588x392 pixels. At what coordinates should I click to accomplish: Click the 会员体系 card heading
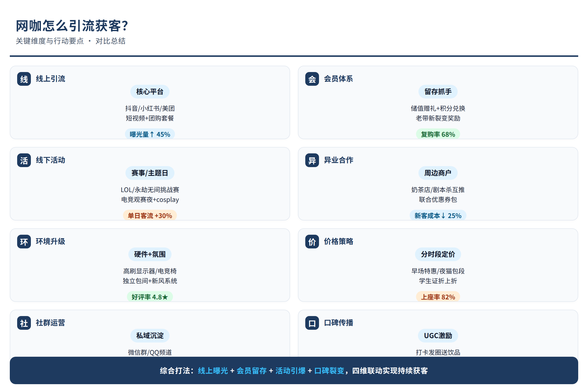point(339,79)
